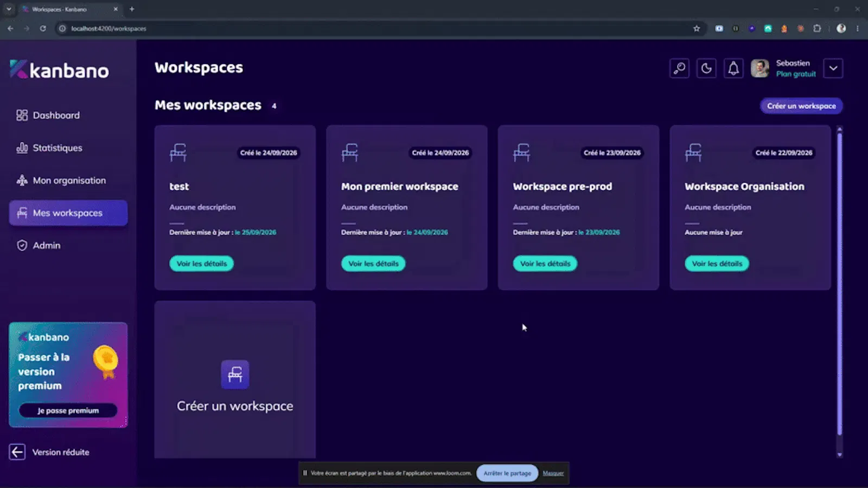Click the desk icon on Mon premier workspace
868x488 pixels.
point(350,152)
